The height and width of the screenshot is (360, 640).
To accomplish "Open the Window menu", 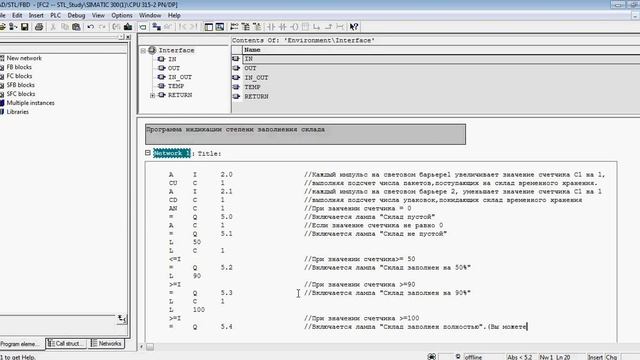I will [150, 16].
